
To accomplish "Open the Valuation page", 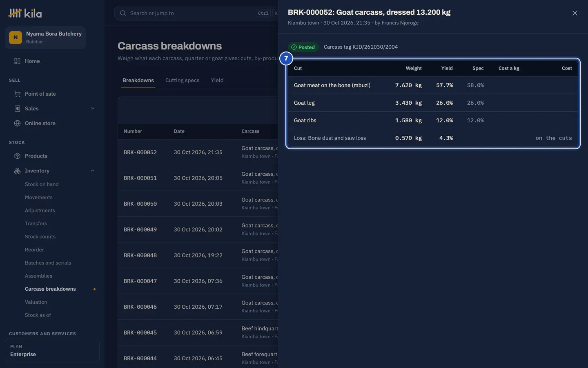I will (x=36, y=302).
